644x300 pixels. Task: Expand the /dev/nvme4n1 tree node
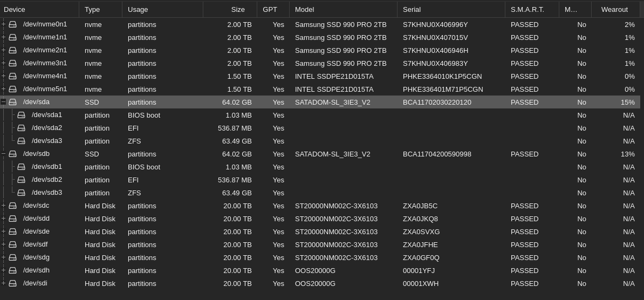(x=3, y=76)
